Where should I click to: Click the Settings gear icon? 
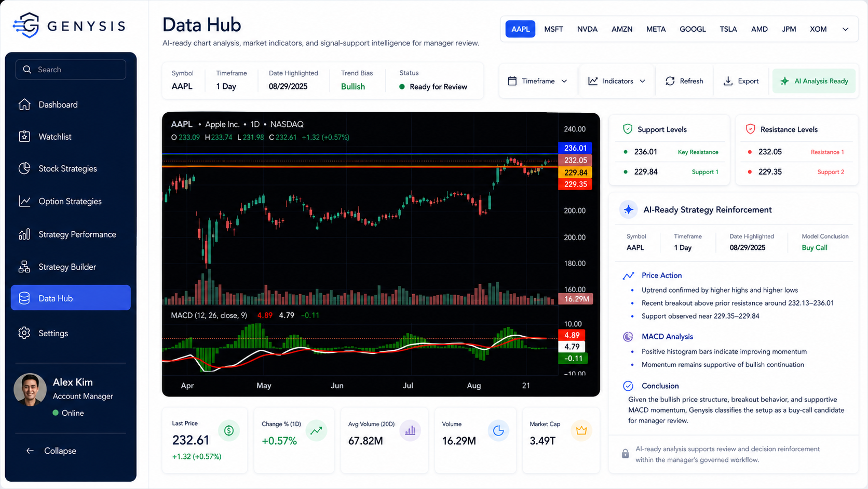[24, 333]
